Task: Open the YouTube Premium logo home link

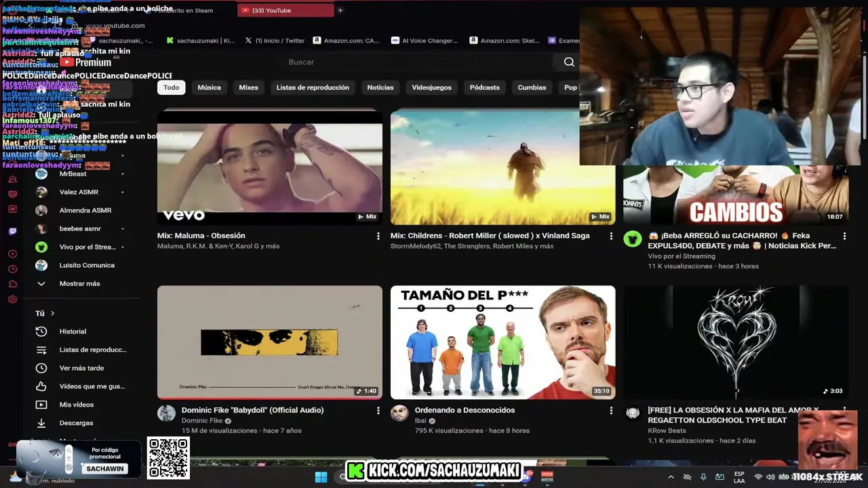Action: coord(85,62)
